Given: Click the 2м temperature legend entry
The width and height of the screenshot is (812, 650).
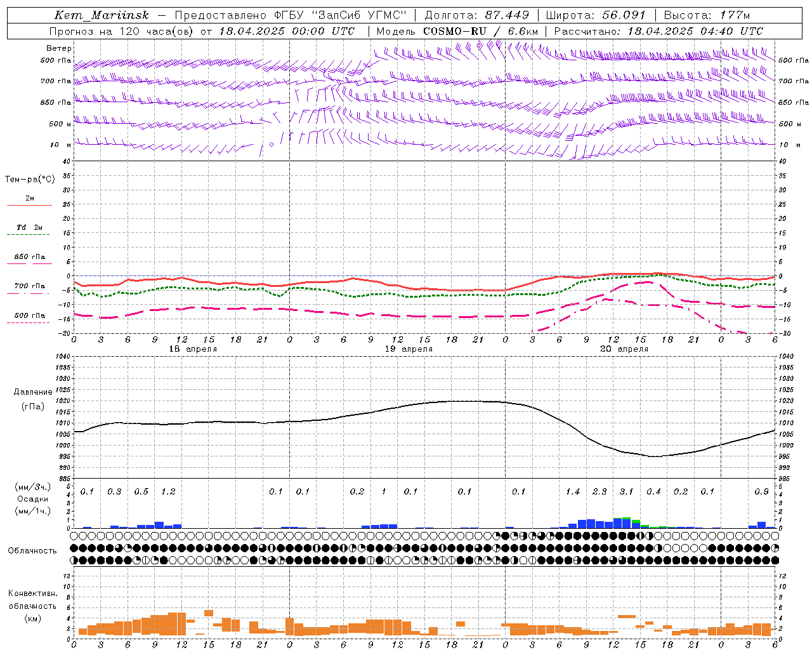Looking at the screenshot, I should coord(30,199).
